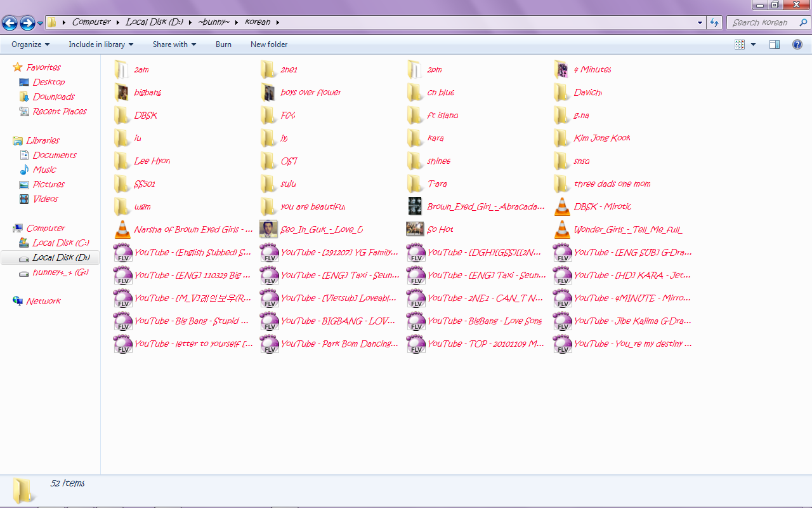
Task: Select Recent Places in Favorites
Action: (x=60, y=111)
